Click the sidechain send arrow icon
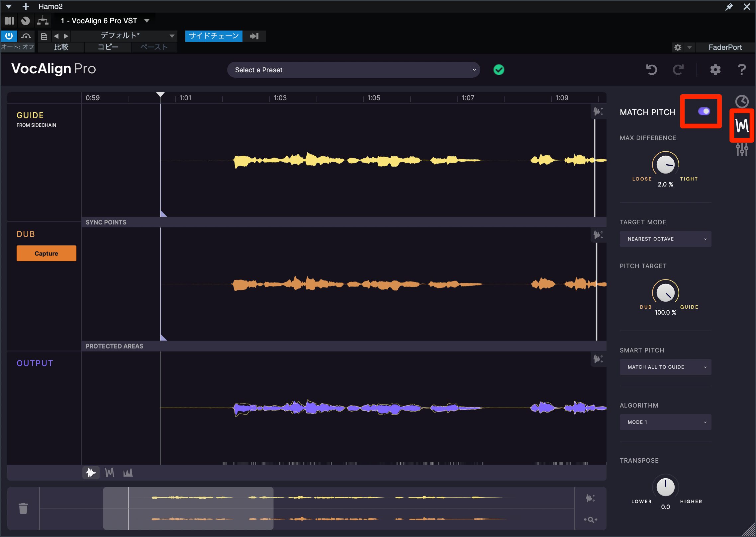The width and height of the screenshot is (756, 537). pos(254,36)
